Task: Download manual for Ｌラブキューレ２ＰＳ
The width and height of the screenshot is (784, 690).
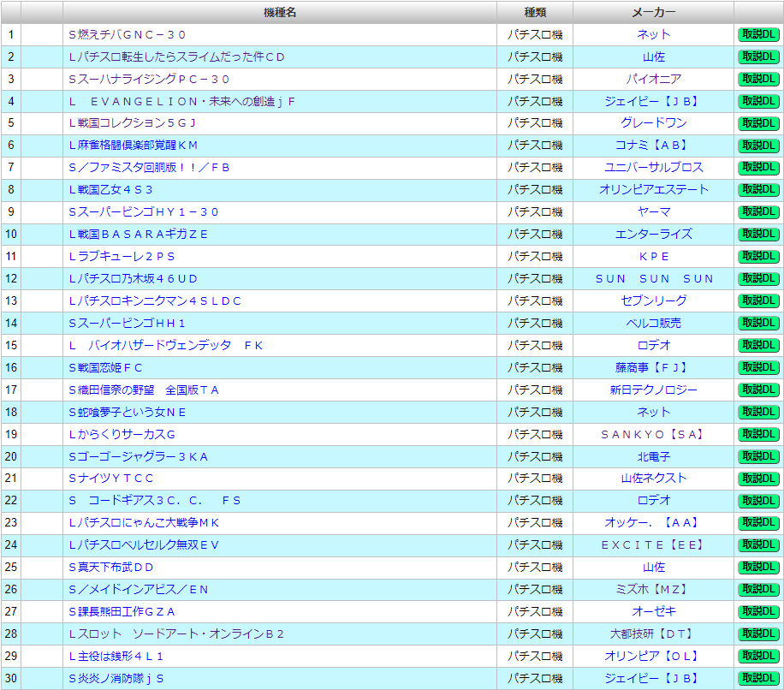Action: coord(758,257)
